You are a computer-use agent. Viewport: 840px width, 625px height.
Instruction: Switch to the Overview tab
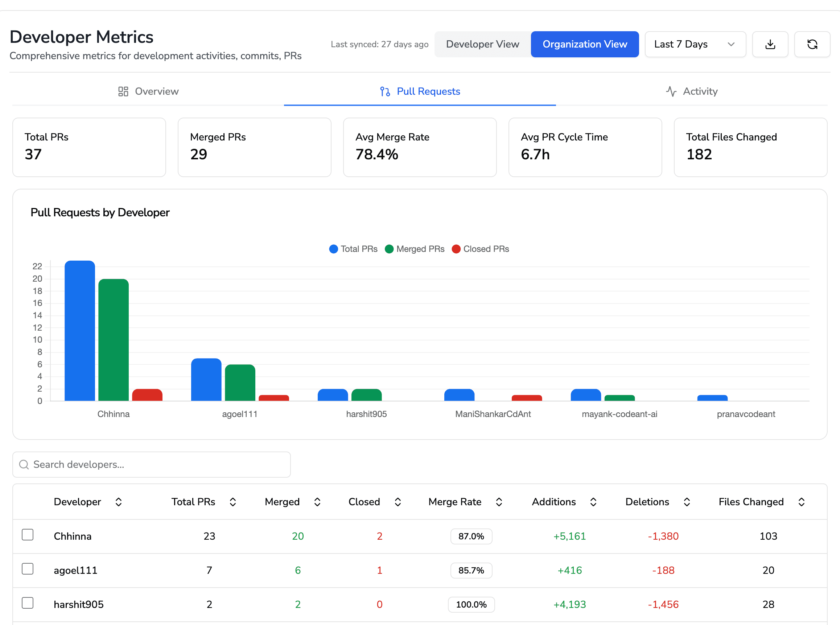pyautogui.click(x=148, y=91)
